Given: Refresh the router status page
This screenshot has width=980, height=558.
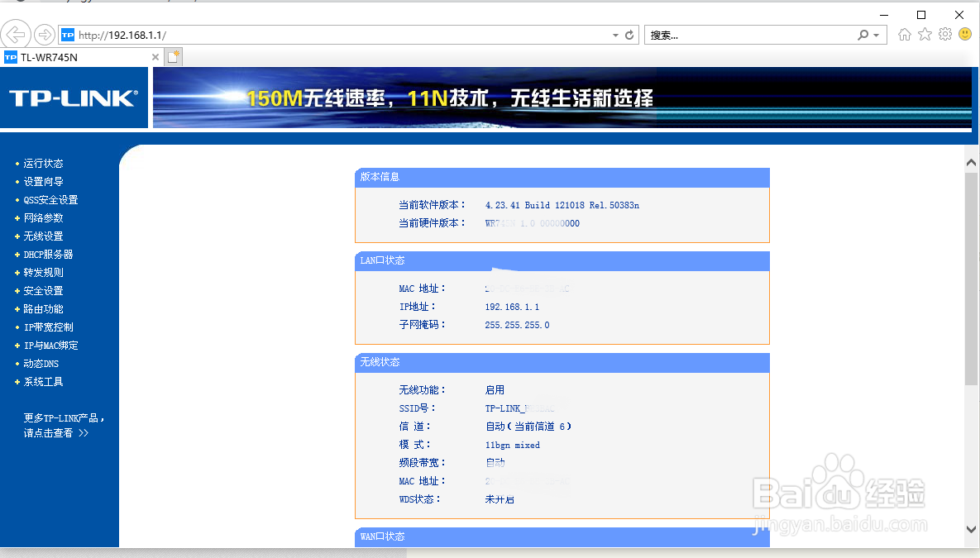Looking at the screenshot, I should pyautogui.click(x=629, y=35).
